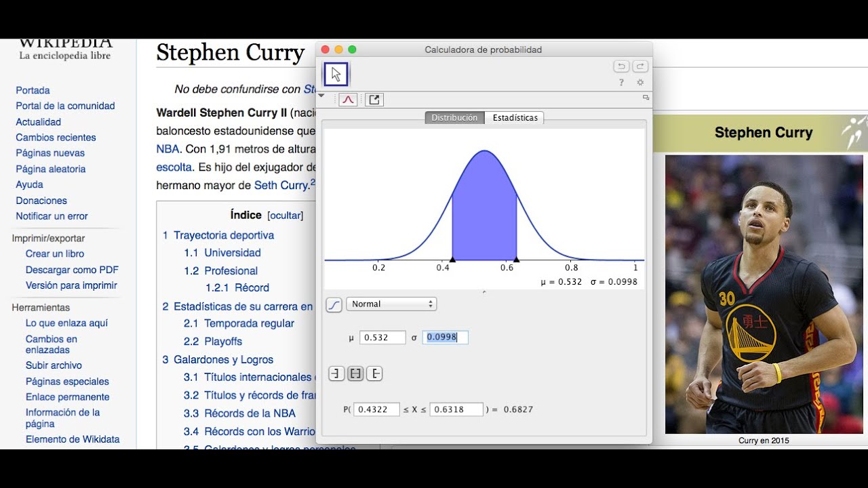868x488 pixels.
Task: Open Cambios recientes link
Action: point(56,138)
